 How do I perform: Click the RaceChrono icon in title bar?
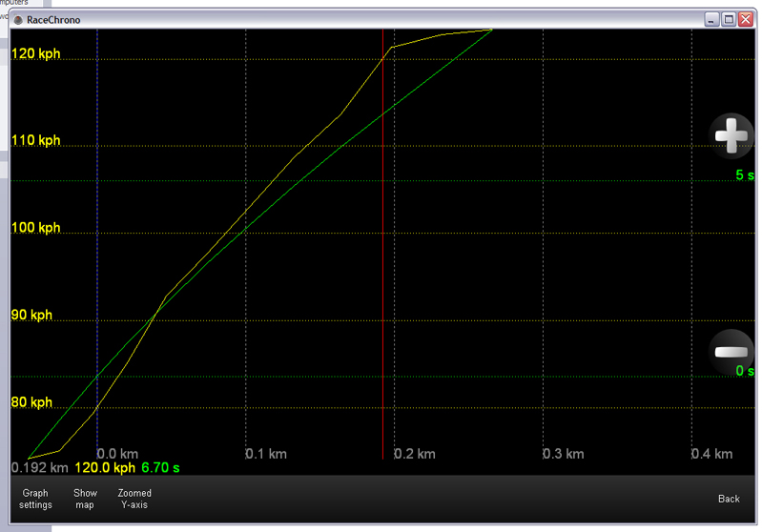[18, 19]
